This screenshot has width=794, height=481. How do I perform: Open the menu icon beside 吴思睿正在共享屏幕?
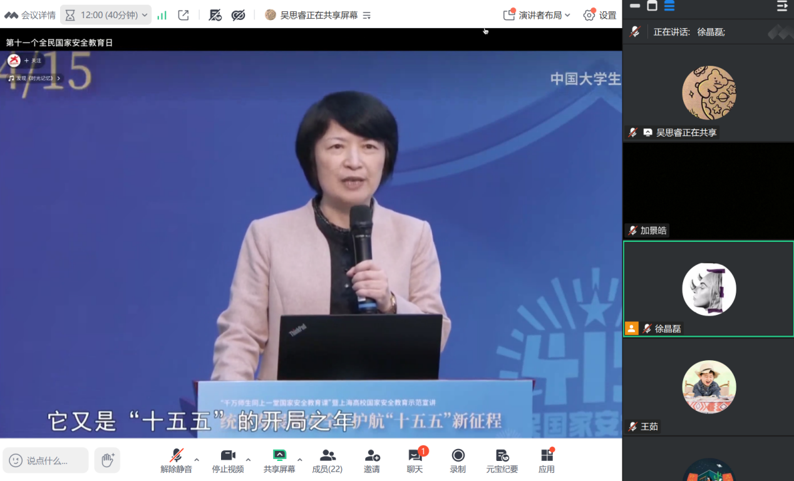(367, 16)
